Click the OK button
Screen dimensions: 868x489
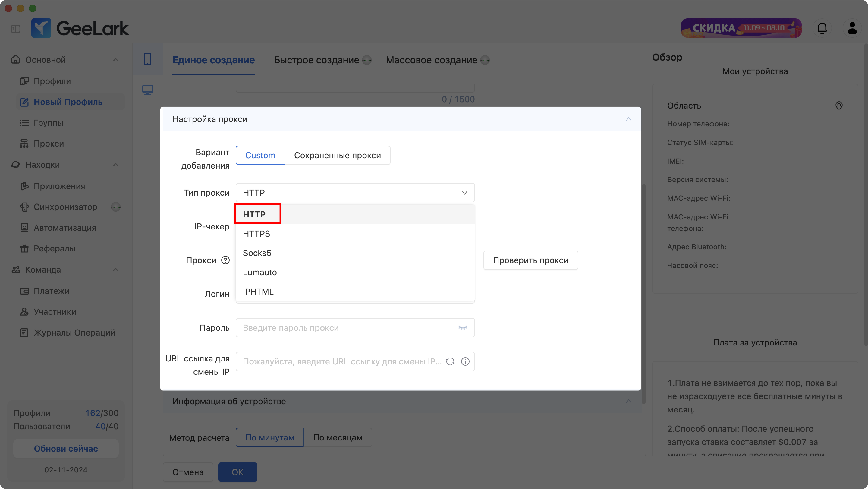(237, 472)
